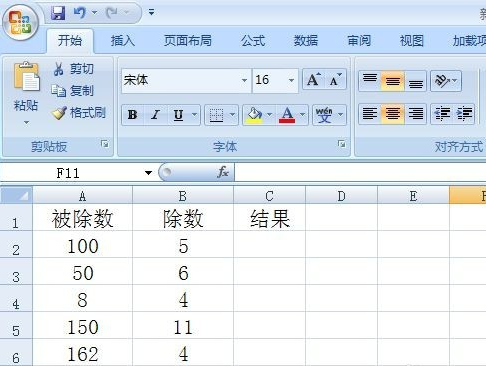Open the underline style dropdown arrow
Screen dimensions: 490x366
tap(195, 115)
